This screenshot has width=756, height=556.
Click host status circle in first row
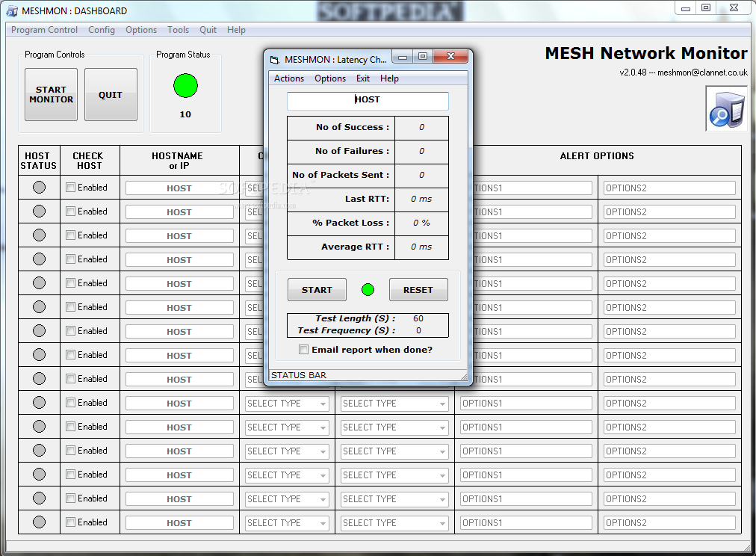39,187
